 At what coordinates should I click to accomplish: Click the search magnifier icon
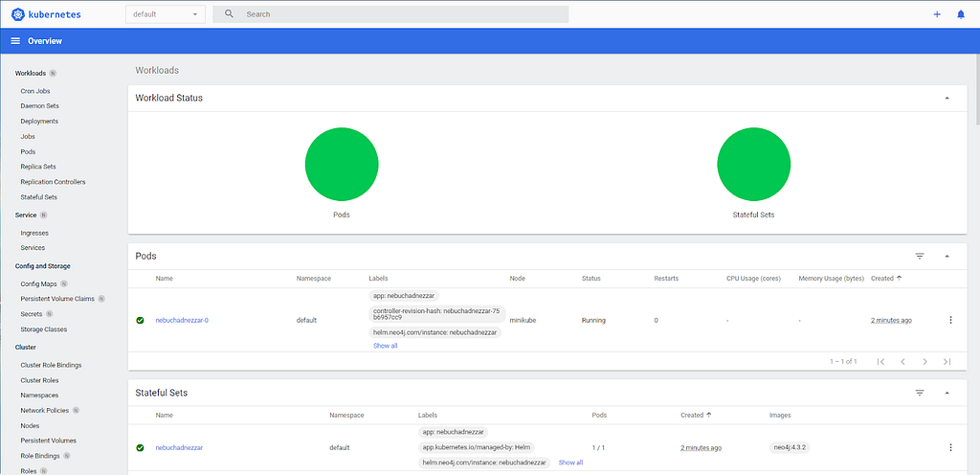229,13
